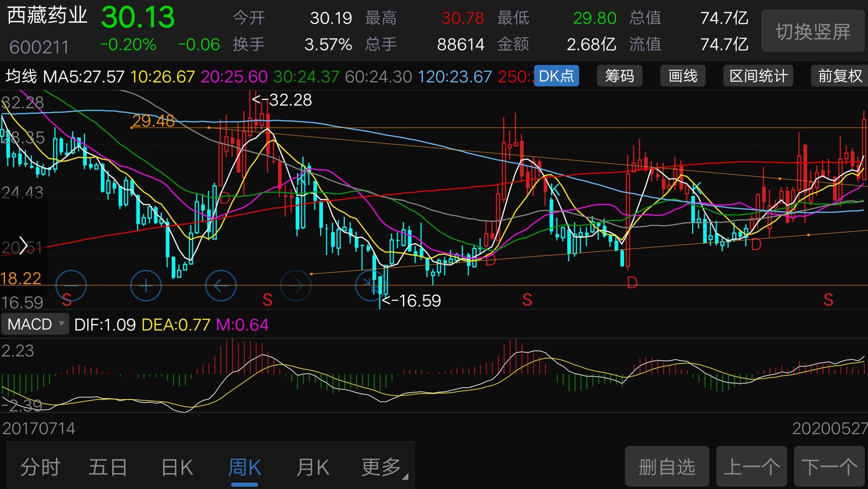Tap the 30:24.37 green MA label
The width and height of the screenshot is (868, 489).
tap(306, 76)
